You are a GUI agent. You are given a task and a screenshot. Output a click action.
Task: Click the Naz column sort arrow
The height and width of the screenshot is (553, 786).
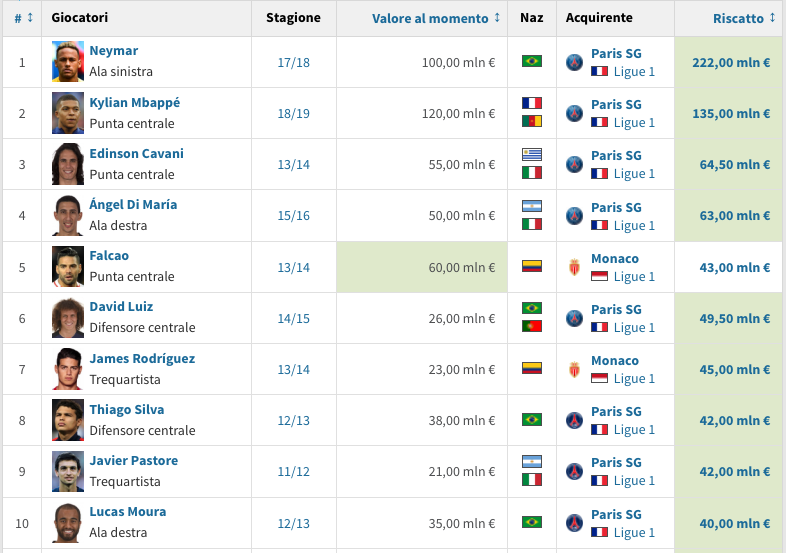531,18
